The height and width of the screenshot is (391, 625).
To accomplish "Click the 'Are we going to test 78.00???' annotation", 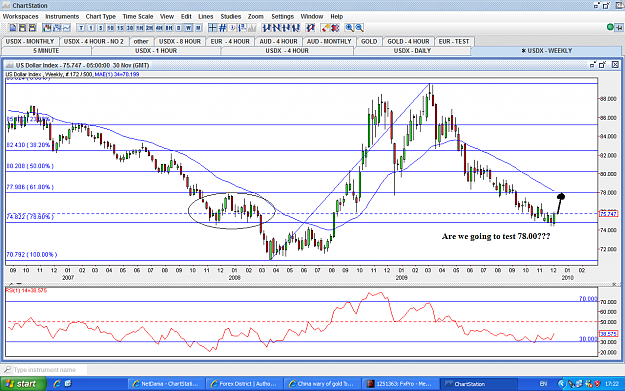I will (496, 236).
